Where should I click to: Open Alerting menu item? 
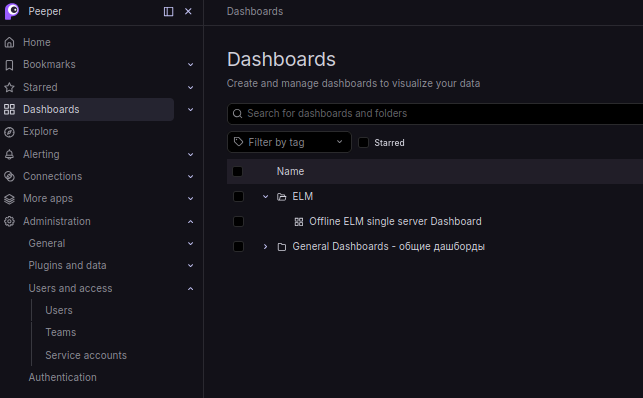[x=41, y=154]
